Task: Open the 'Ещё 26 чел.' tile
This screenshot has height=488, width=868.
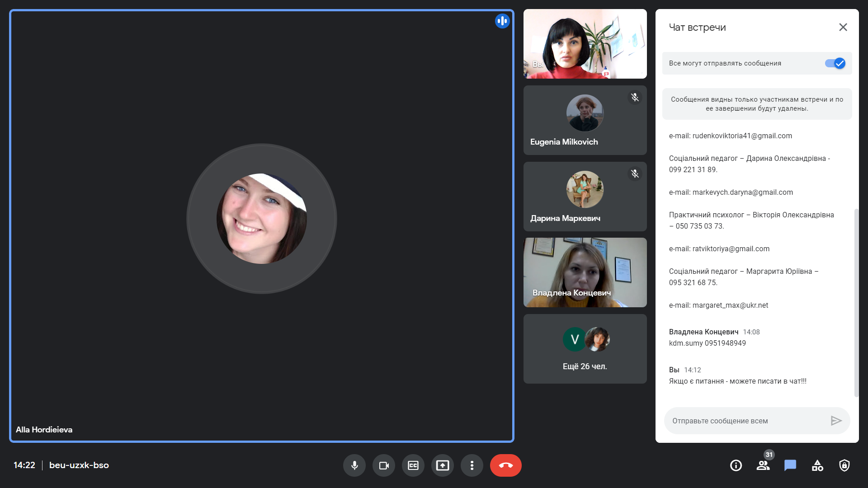Action: tap(585, 349)
